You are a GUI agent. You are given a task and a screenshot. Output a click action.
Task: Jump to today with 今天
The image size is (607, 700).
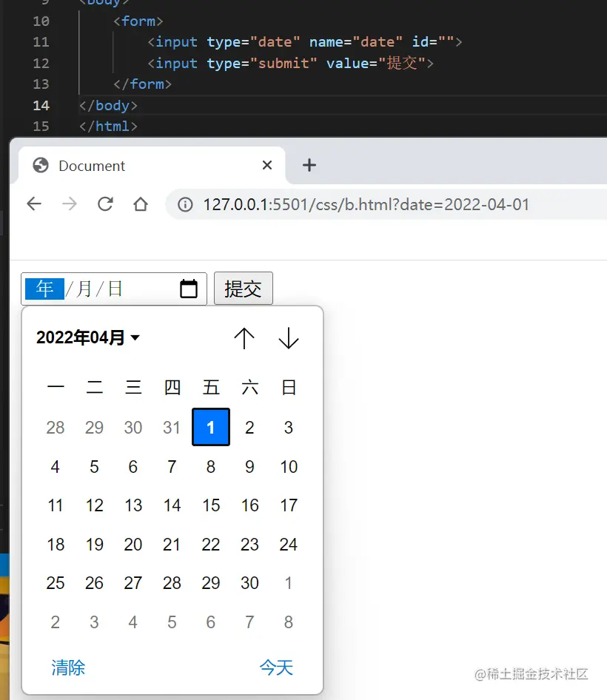[x=276, y=668]
